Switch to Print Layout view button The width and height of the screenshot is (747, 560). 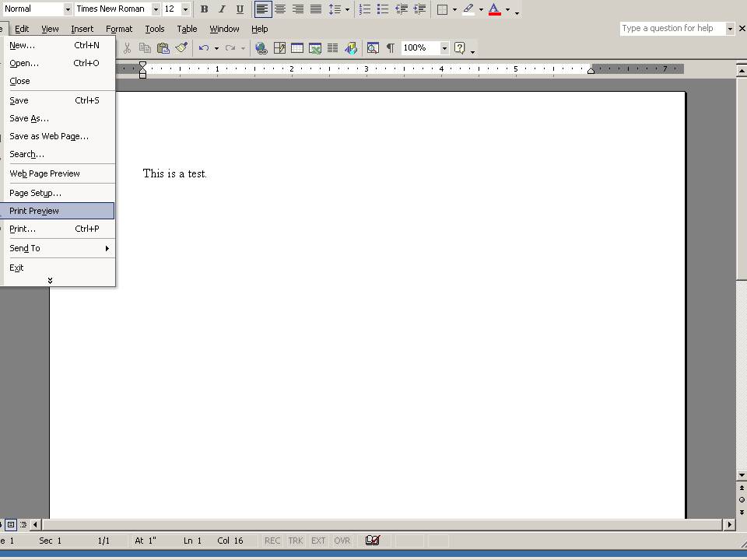coord(10,525)
